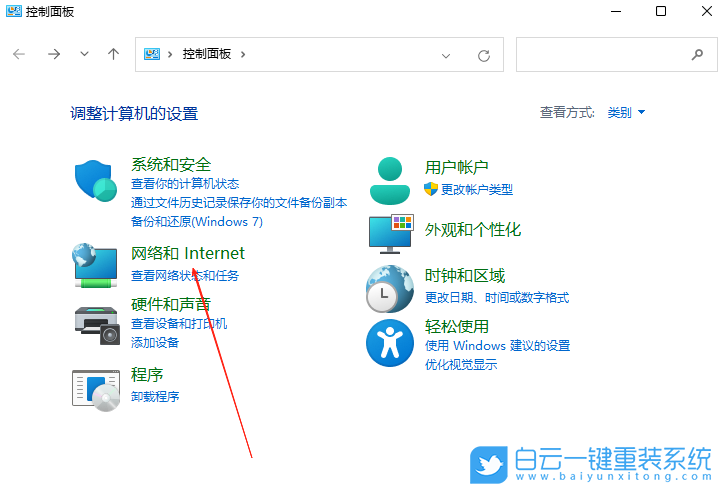Click the up arrow navigation button
Viewport: 723px width, 489px height.
[113, 54]
